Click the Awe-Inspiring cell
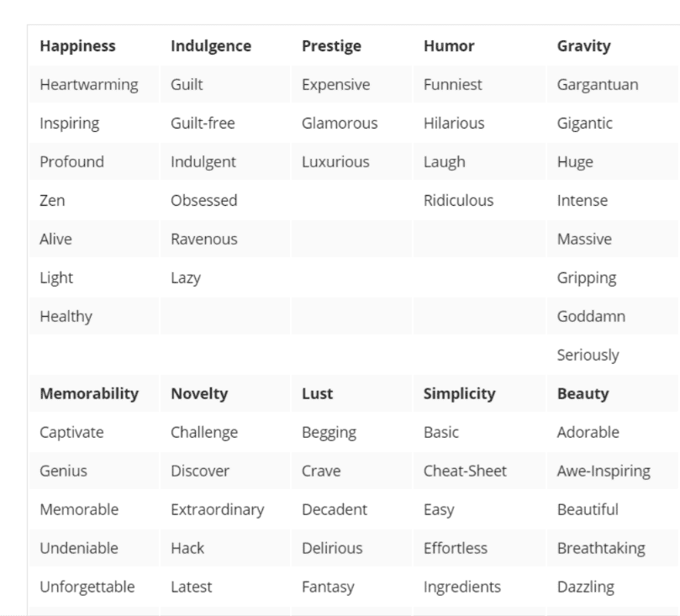680x616 pixels. [x=604, y=471]
